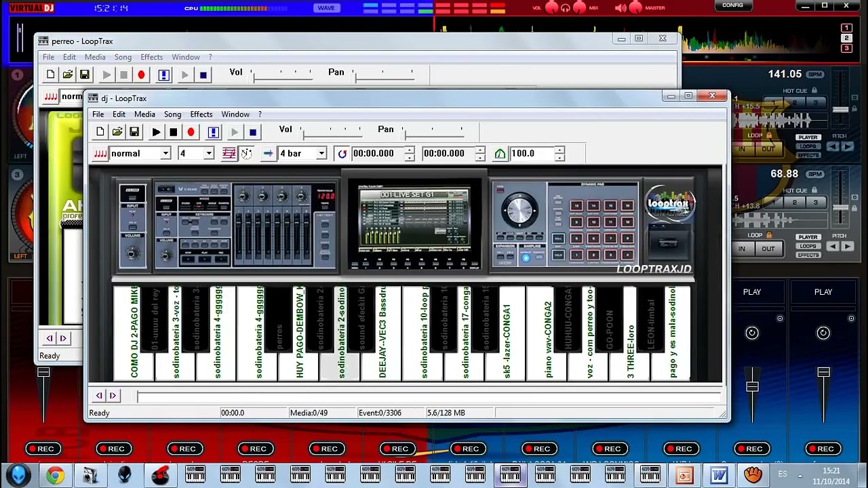The image size is (868, 488).
Task: Click the tempo field showing 100.0
Action: pos(532,154)
